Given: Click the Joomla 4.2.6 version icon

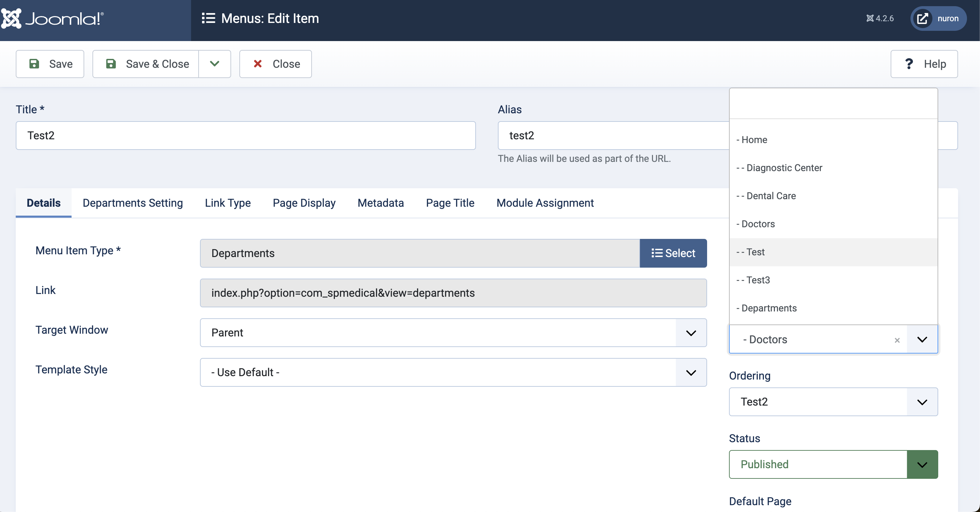Looking at the screenshot, I should click(870, 18).
